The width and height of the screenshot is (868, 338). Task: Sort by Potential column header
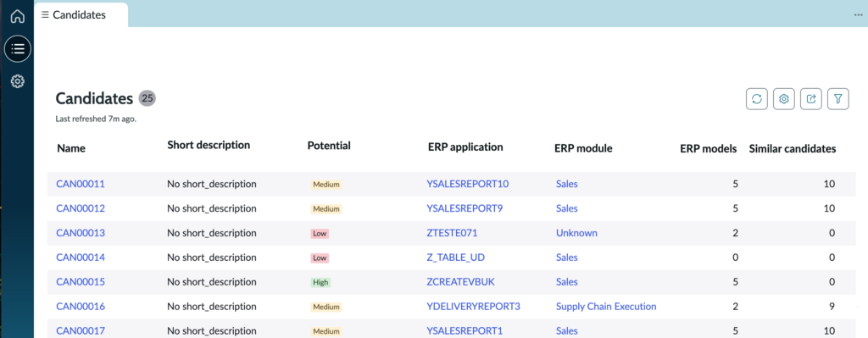pos(329,146)
